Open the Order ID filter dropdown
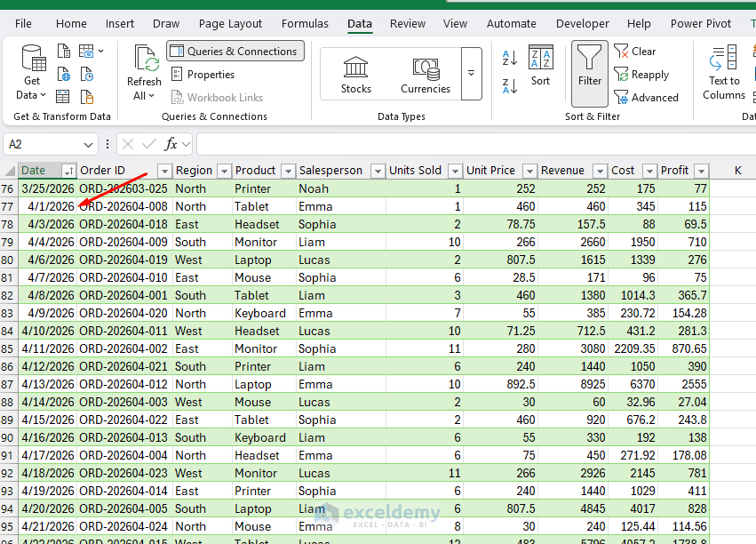The width and height of the screenshot is (756, 544). click(x=164, y=171)
